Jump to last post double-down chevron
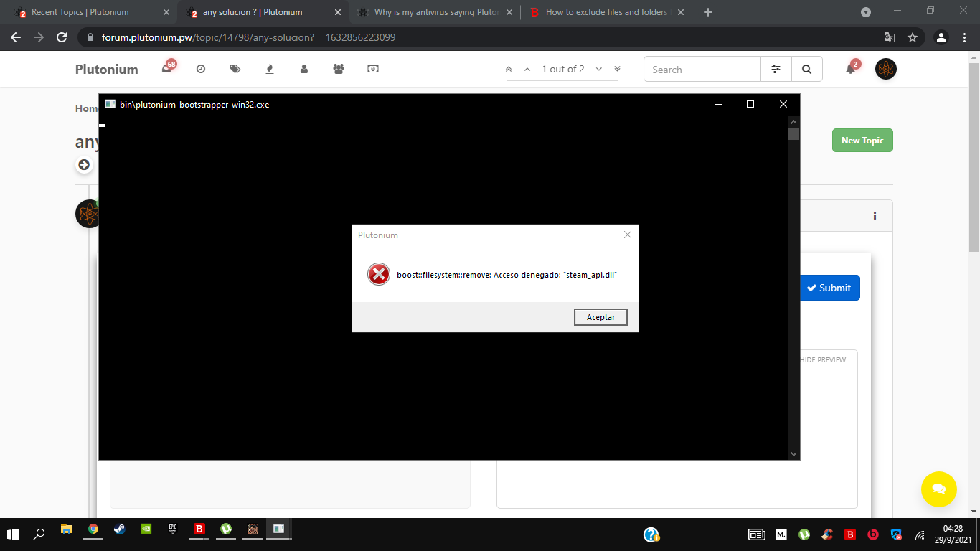980x551 pixels. coord(617,70)
